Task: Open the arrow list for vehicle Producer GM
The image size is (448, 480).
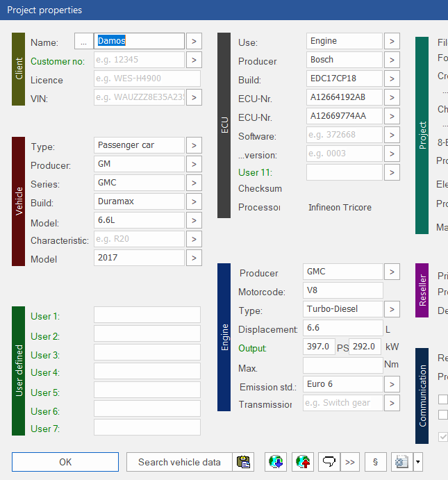Action: (x=194, y=164)
